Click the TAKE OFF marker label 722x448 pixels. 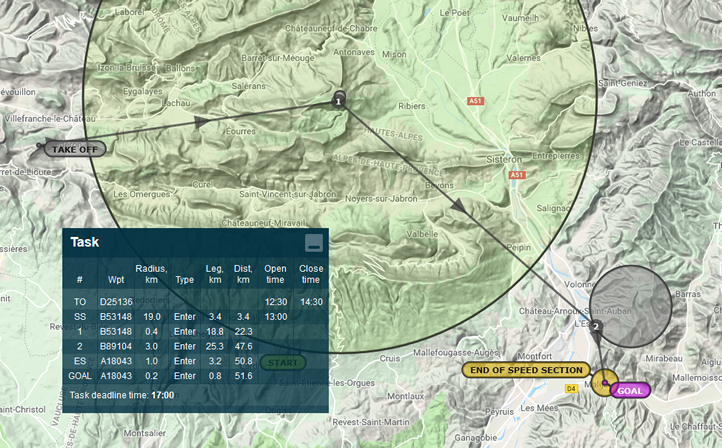tap(75, 149)
